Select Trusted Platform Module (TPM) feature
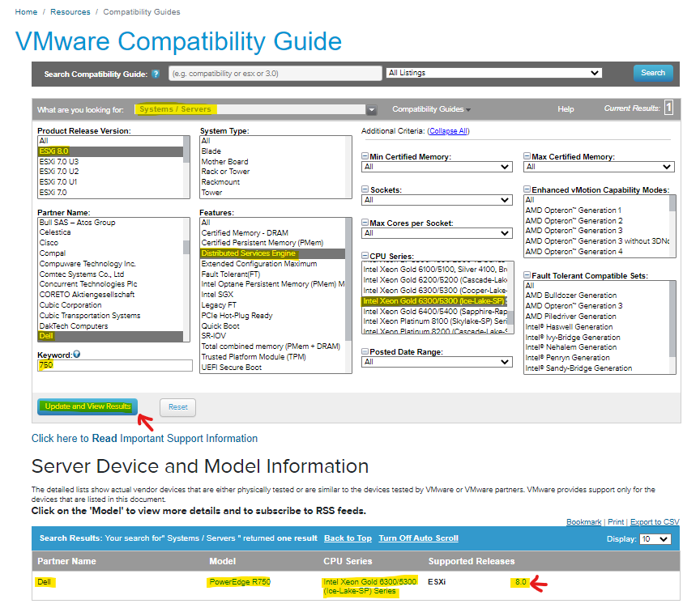 (x=273, y=357)
